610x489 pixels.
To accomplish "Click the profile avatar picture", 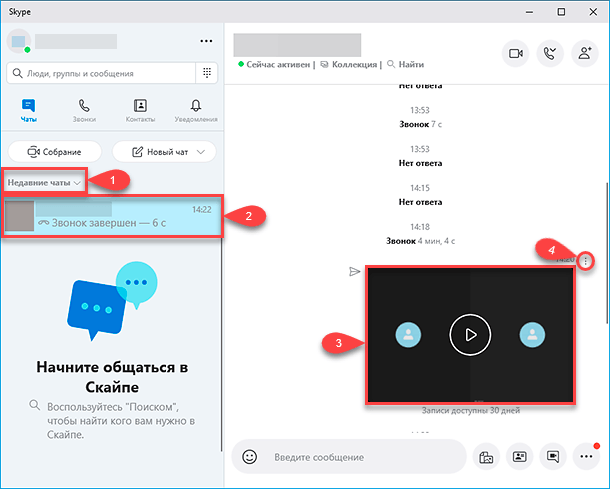I will point(19,41).
